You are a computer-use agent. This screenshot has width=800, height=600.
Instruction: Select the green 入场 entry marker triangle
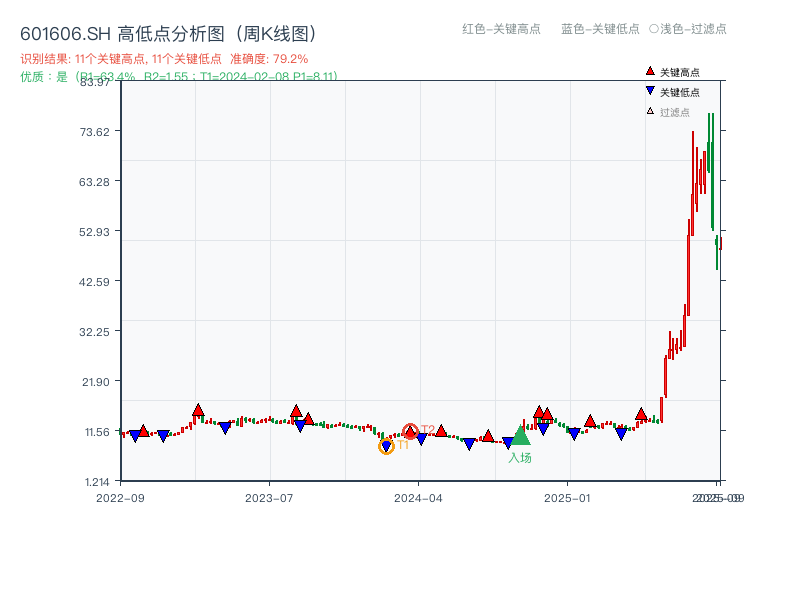pyautogui.click(x=521, y=437)
